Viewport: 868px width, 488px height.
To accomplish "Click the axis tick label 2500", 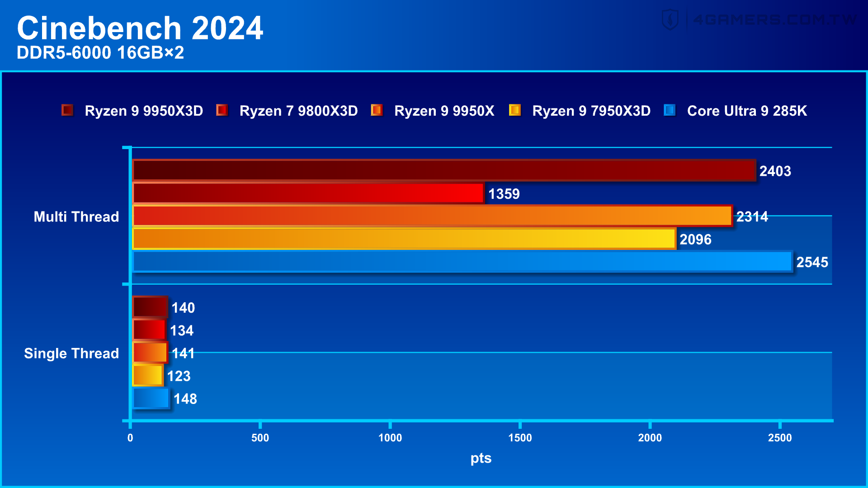I will (x=780, y=437).
